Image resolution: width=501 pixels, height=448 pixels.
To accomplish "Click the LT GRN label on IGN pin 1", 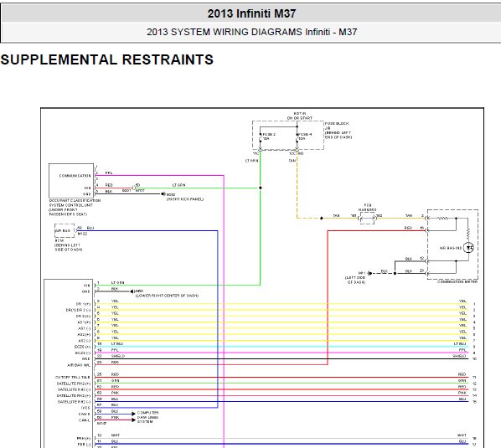I will (x=118, y=282).
